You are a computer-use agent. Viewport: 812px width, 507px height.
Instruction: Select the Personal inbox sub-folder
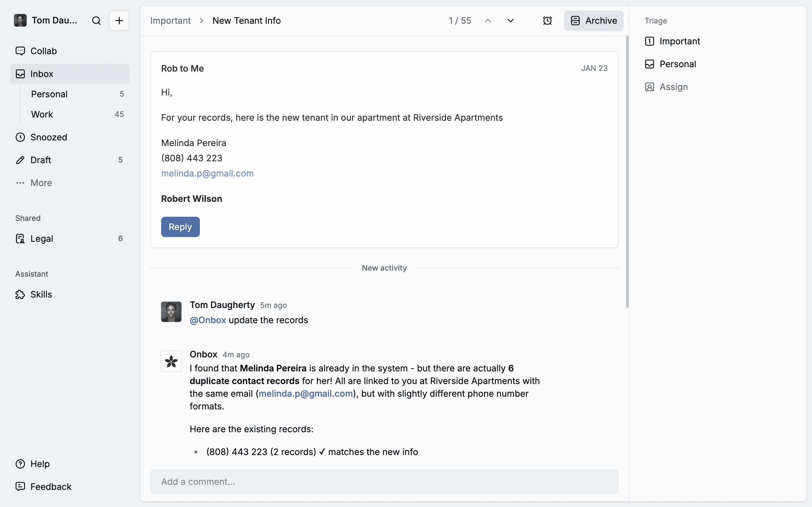coord(49,94)
